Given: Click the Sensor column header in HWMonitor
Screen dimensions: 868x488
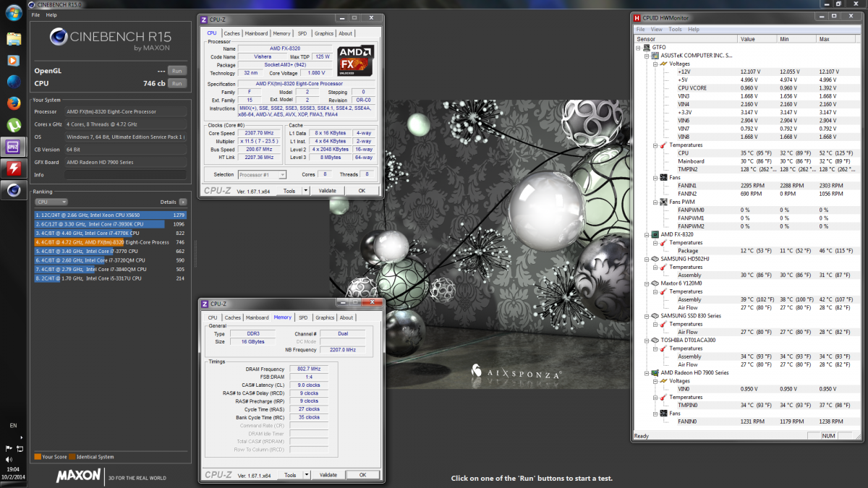Looking at the screenshot, I should (686, 39).
